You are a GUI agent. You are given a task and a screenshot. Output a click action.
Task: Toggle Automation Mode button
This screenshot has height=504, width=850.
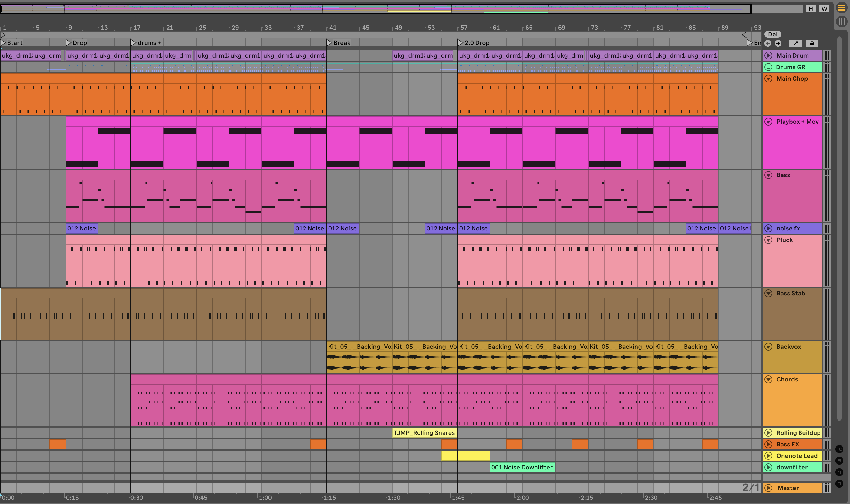click(795, 43)
